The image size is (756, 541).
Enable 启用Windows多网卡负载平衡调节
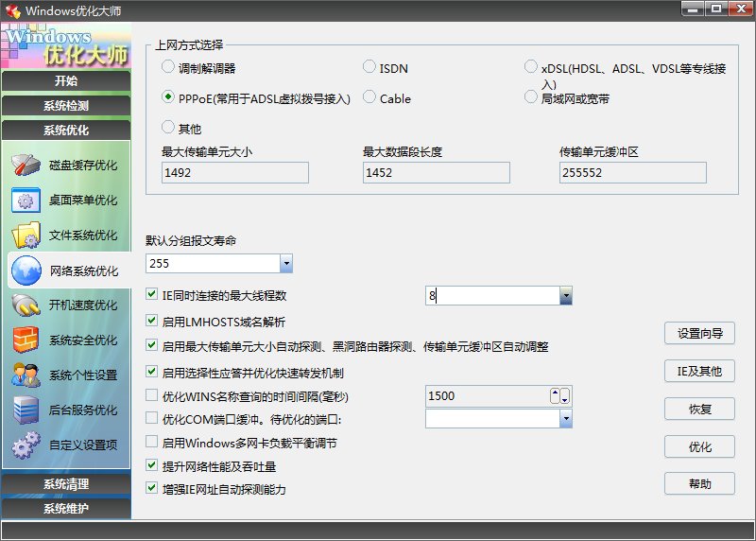[152, 442]
